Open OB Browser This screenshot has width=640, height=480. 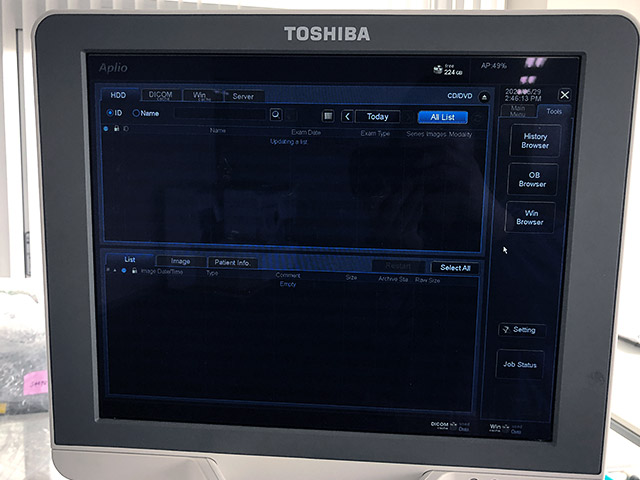coord(533,180)
